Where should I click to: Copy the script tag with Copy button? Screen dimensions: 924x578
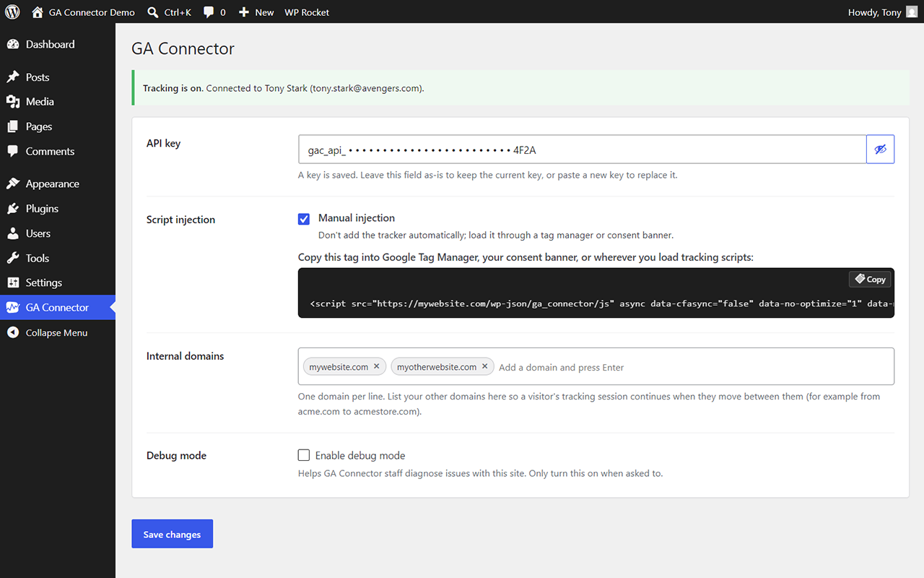(870, 279)
